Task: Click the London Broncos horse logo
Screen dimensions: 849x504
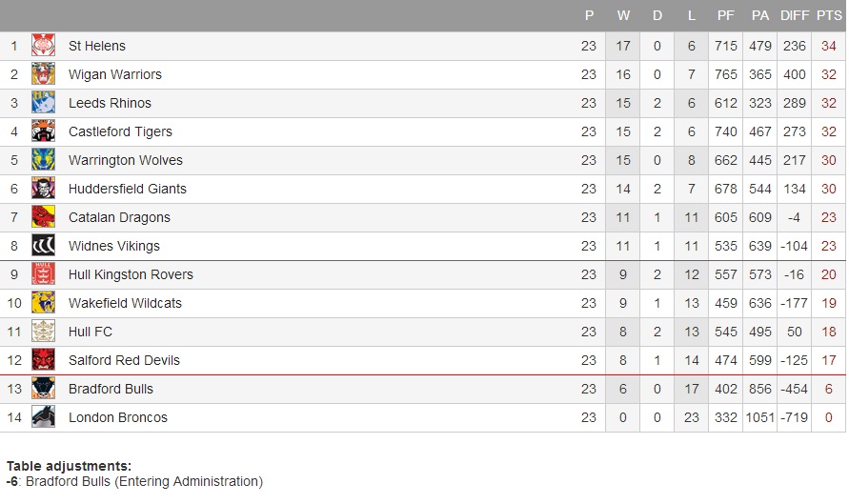Action: tap(43, 417)
